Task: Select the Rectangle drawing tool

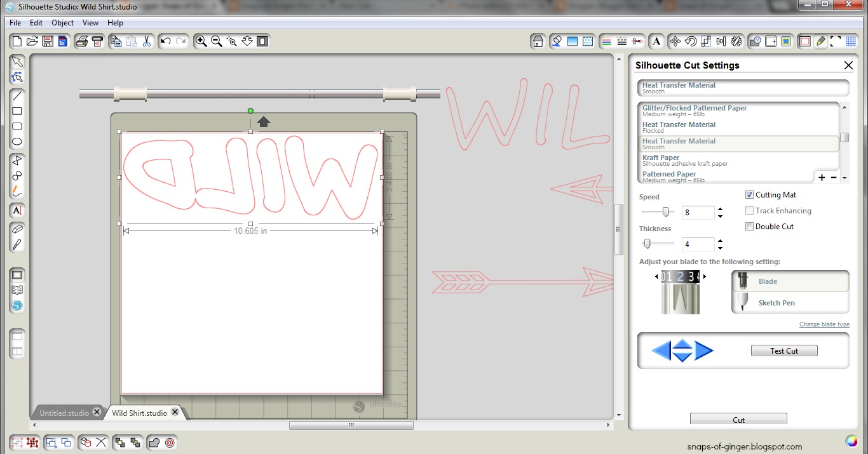Action: coord(17,111)
